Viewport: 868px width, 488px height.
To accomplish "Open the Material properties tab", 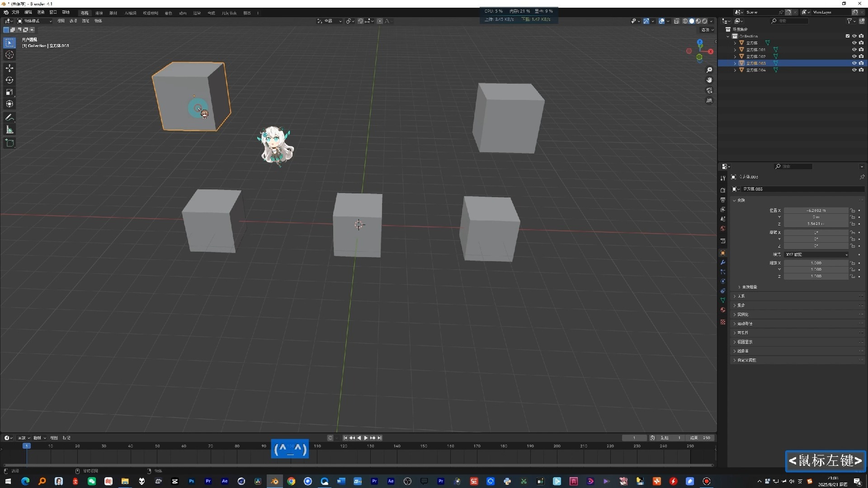I will (723, 310).
